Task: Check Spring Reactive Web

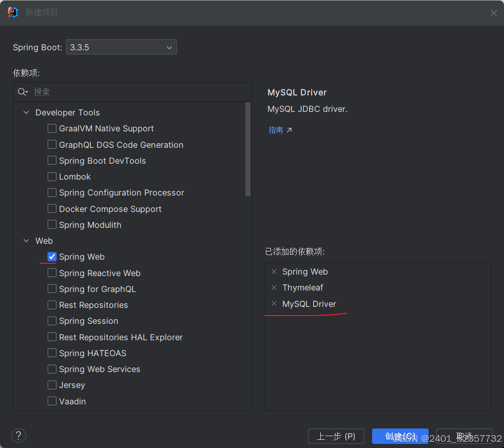Action: (52, 273)
